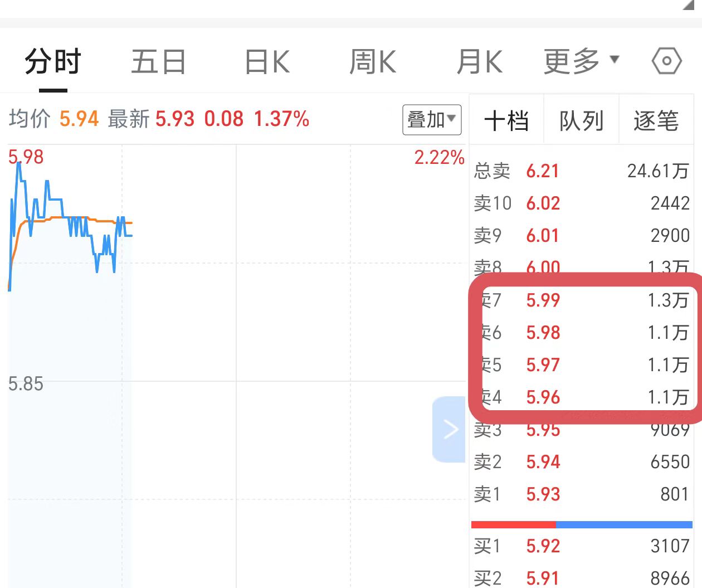The width and height of the screenshot is (702, 588).
Task: Switch to the 周K chart tab
Action: point(373,61)
